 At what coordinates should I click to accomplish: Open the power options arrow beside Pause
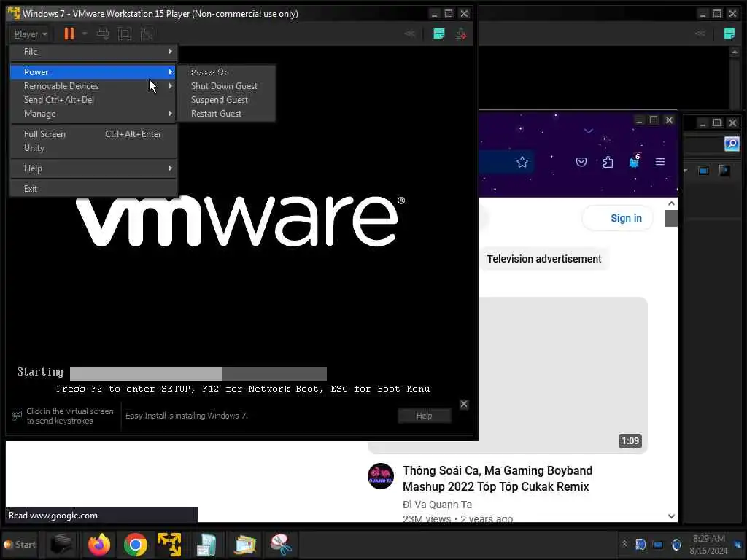85,34
